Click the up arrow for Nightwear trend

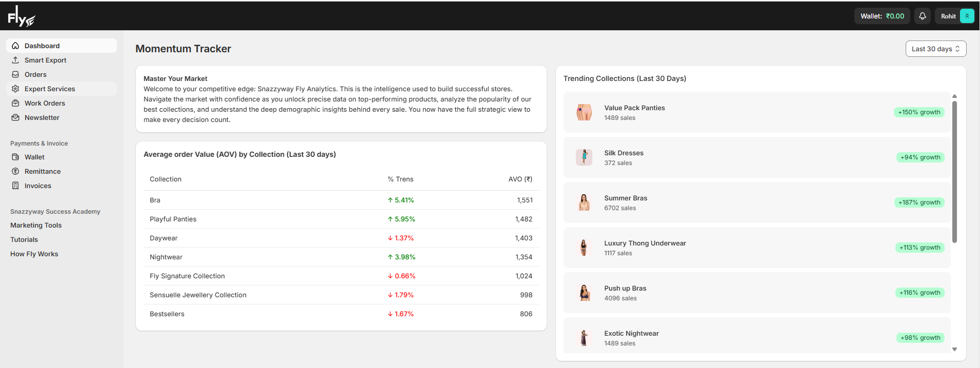[390, 257]
